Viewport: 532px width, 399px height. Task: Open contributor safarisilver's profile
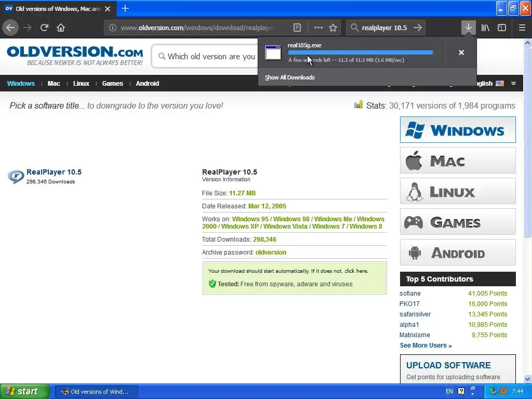[415, 314]
